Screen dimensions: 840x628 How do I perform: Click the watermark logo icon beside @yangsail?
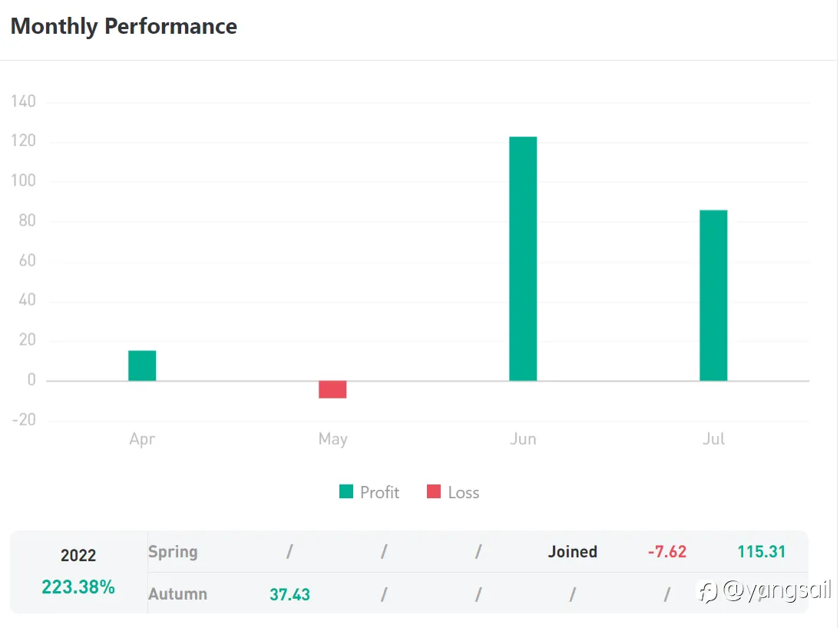pyautogui.click(x=708, y=592)
